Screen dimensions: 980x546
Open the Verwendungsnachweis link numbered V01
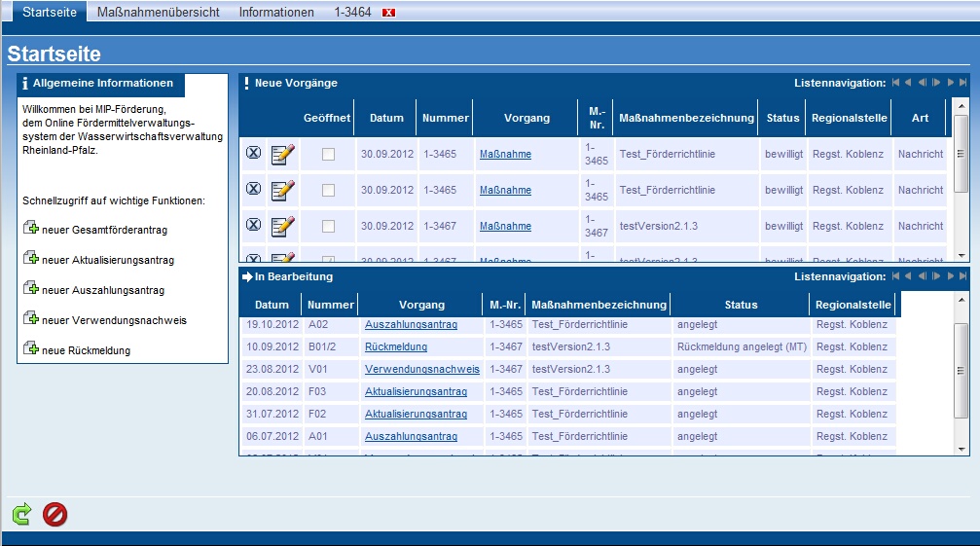point(421,369)
